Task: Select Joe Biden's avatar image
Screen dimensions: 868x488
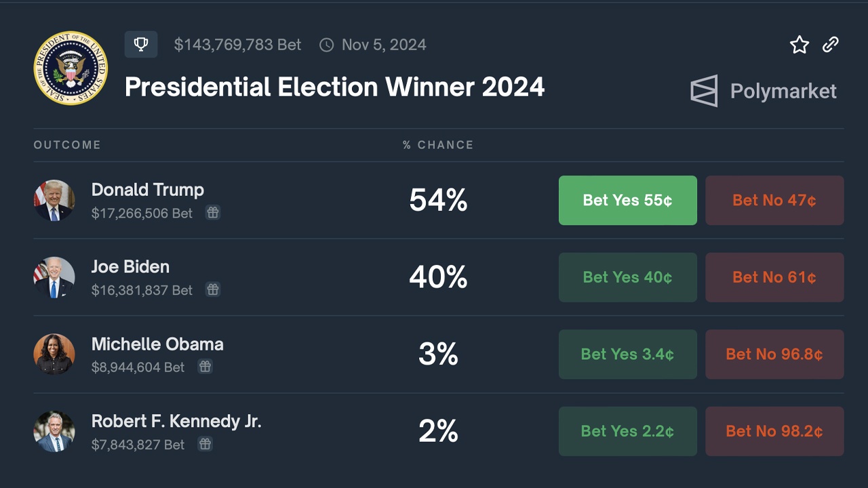Action: coord(54,277)
